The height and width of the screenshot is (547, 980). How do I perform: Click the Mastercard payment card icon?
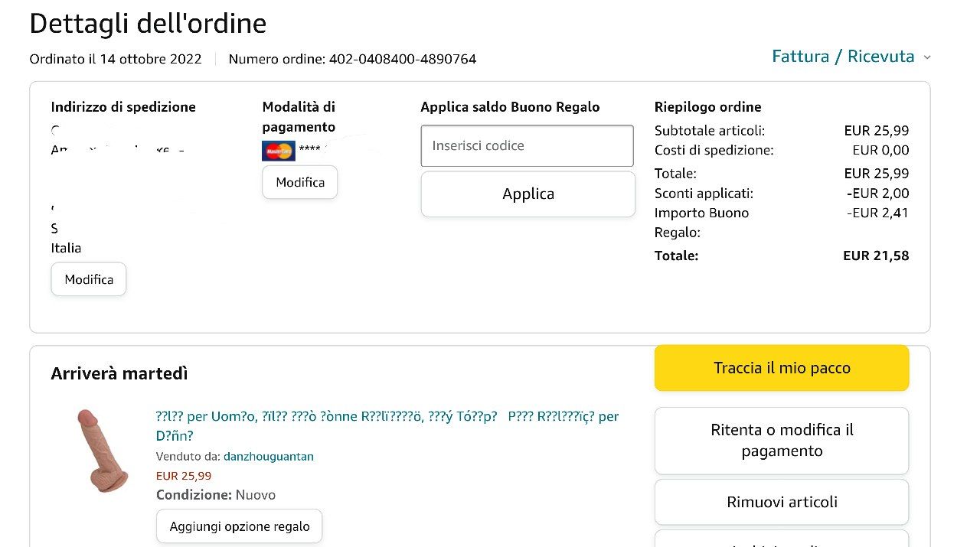[278, 151]
